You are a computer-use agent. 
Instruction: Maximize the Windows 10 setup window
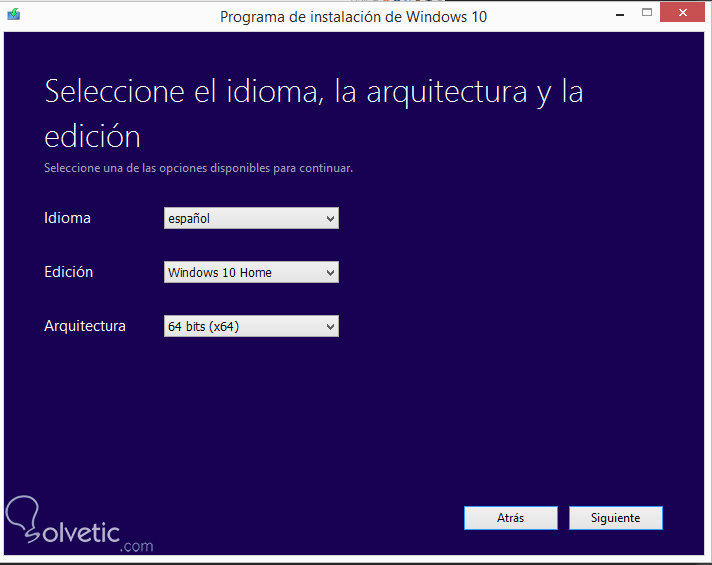tap(647, 13)
